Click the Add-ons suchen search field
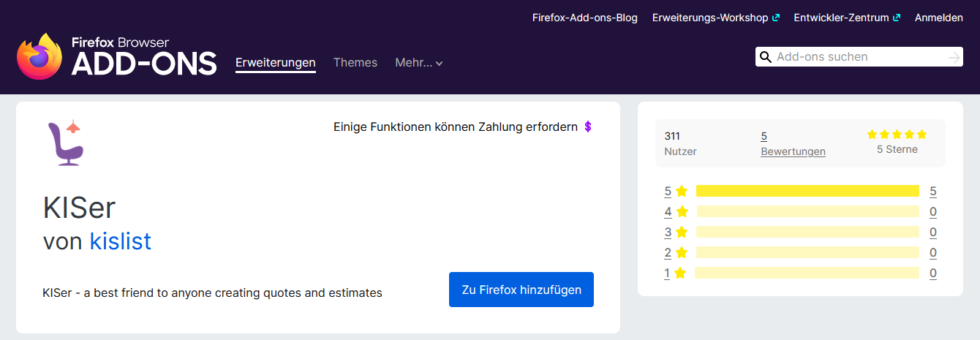Viewport: 980px width, 340px height. [x=859, y=57]
